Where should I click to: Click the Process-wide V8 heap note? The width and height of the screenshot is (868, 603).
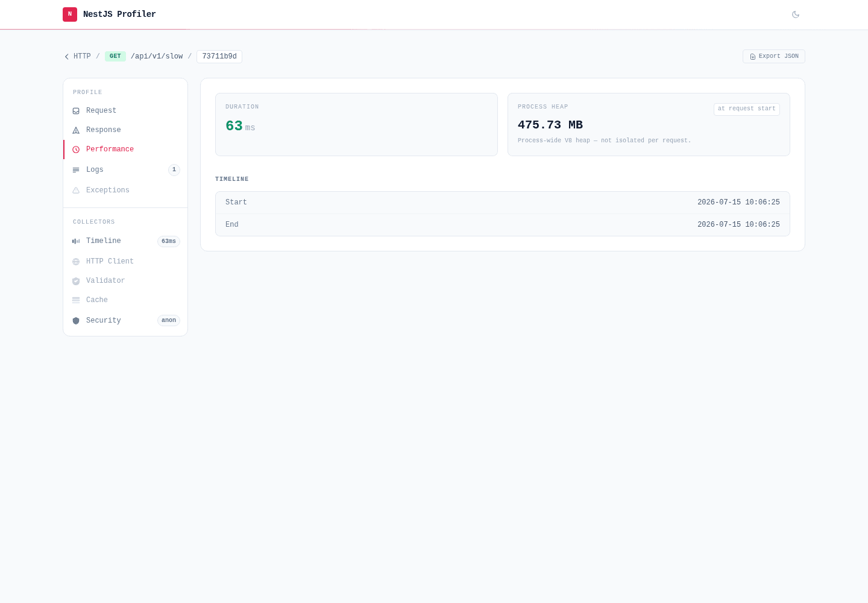604,140
